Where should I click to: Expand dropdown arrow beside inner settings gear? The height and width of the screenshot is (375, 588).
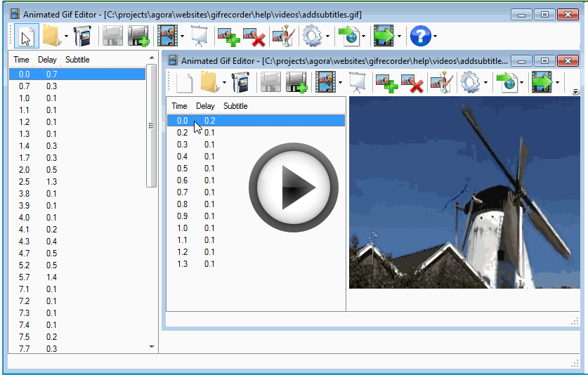pos(485,82)
